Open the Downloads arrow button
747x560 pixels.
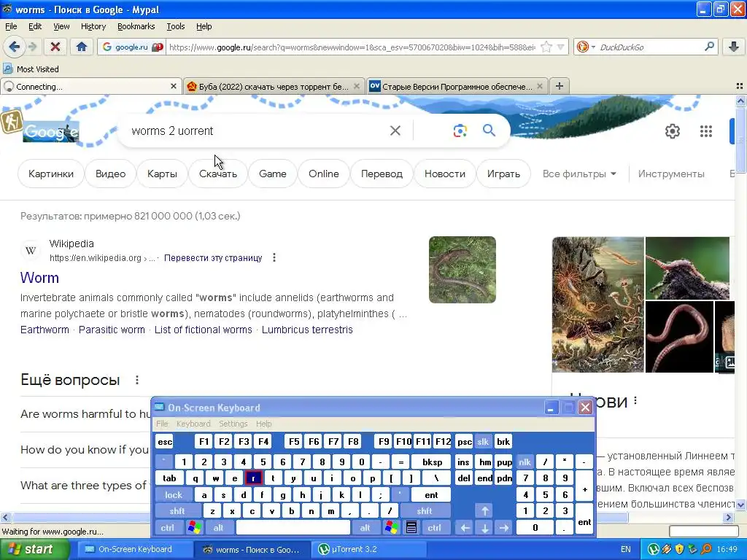tap(734, 47)
